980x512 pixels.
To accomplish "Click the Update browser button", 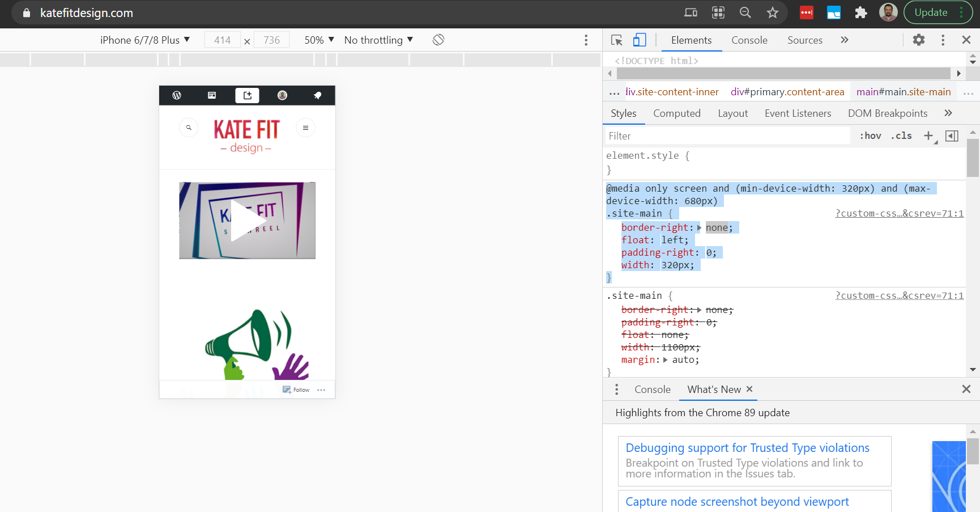I will (931, 13).
